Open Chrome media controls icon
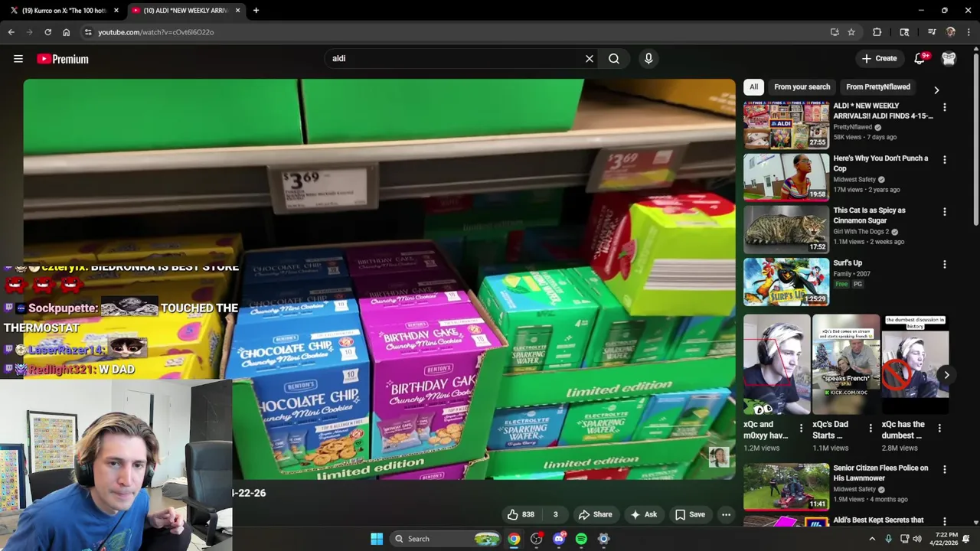Viewport: 980px width, 551px height. point(932,32)
